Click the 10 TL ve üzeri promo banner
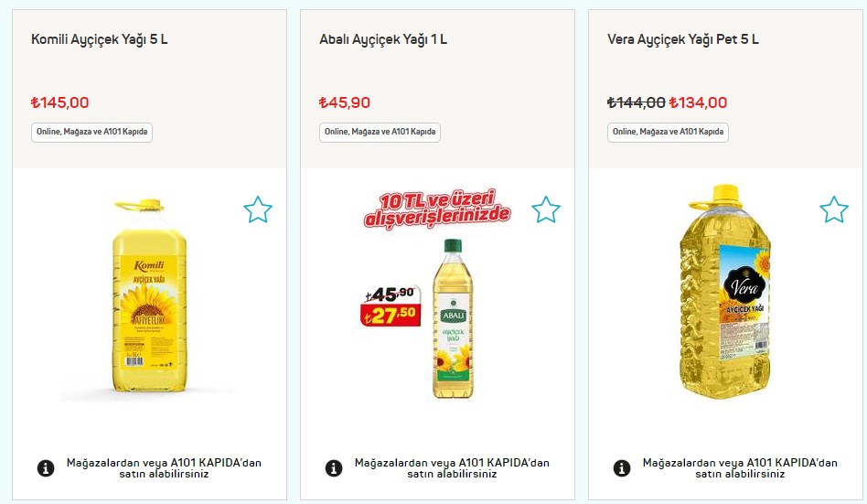 coord(437,208)
